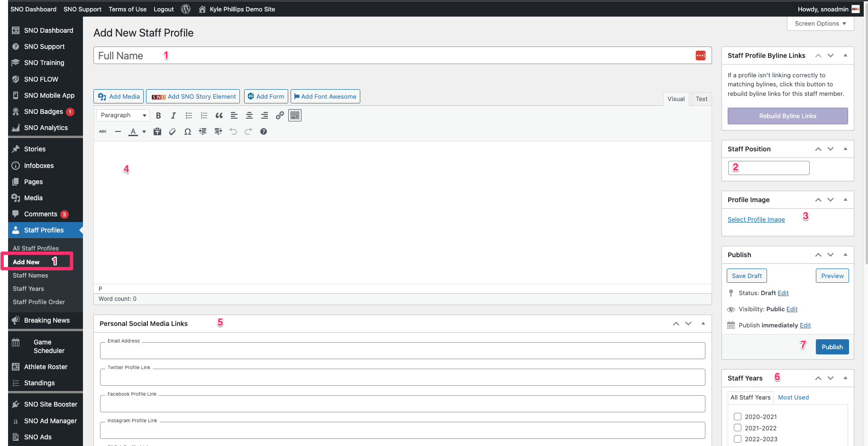868x446 pixels.
Task: Switch to Text editor tab
Action: [x=702, y=99]
